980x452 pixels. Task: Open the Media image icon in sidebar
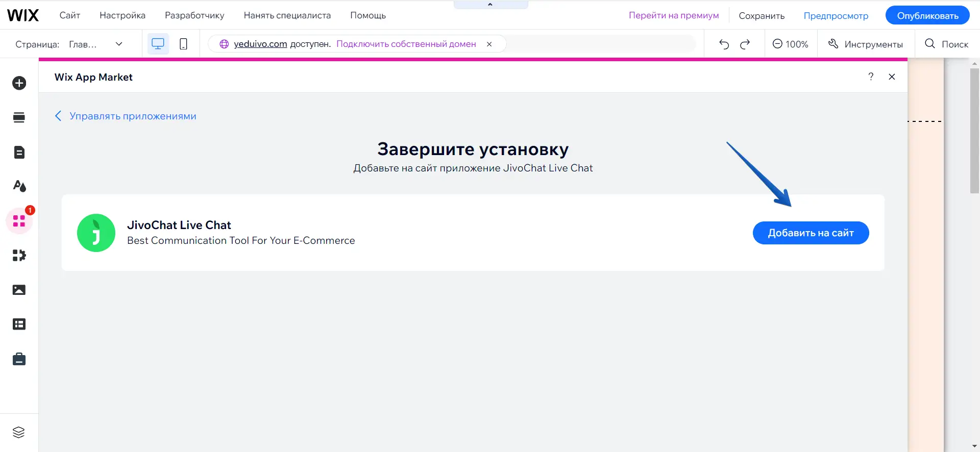point(19,290)
